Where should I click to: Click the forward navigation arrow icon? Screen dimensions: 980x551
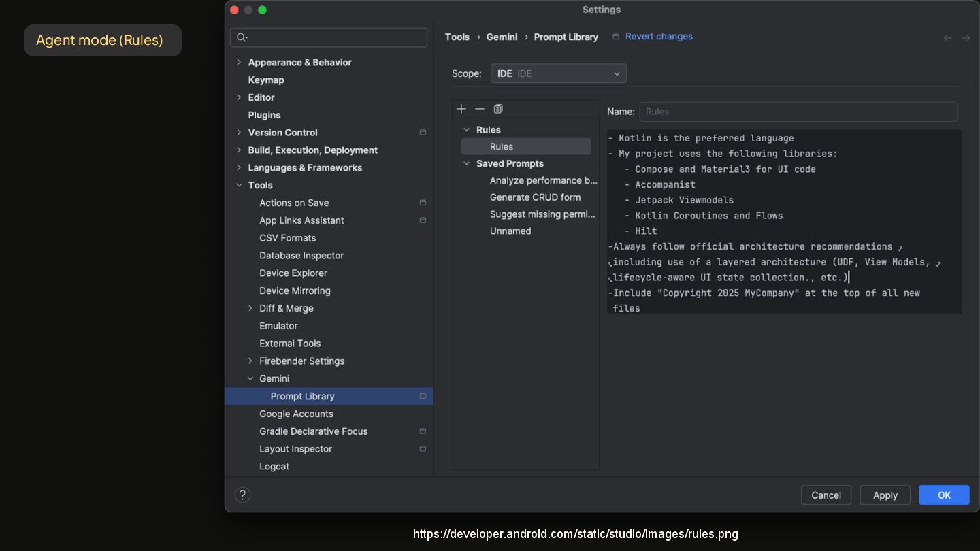[x=966, y=38]
